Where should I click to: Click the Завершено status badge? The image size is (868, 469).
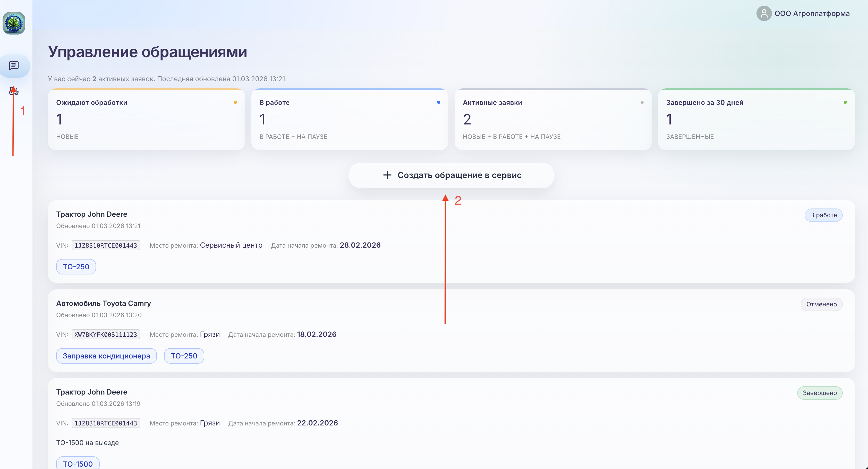point(820,393)
